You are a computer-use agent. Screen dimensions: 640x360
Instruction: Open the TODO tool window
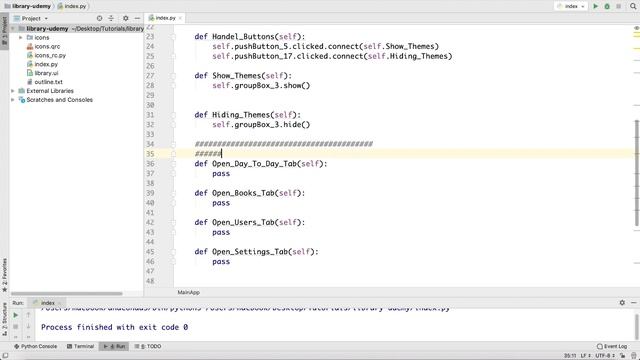[x=148, y=347]
